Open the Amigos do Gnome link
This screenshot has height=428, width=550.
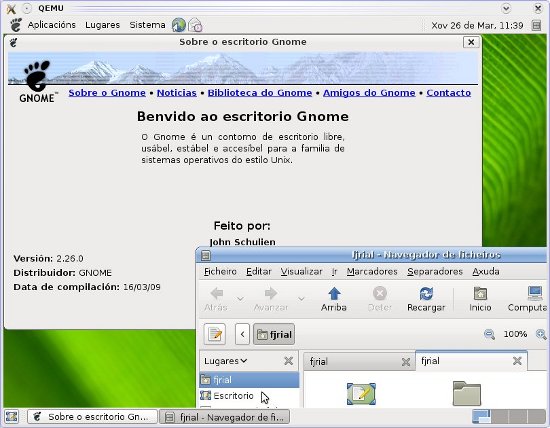369,93
